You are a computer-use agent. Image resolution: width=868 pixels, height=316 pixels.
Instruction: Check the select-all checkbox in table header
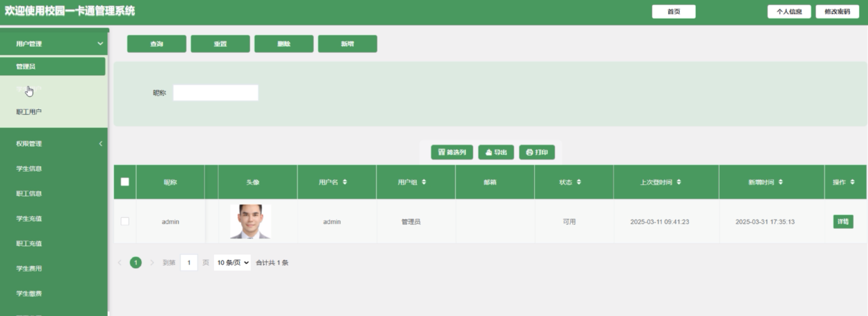tap(125, 182)
